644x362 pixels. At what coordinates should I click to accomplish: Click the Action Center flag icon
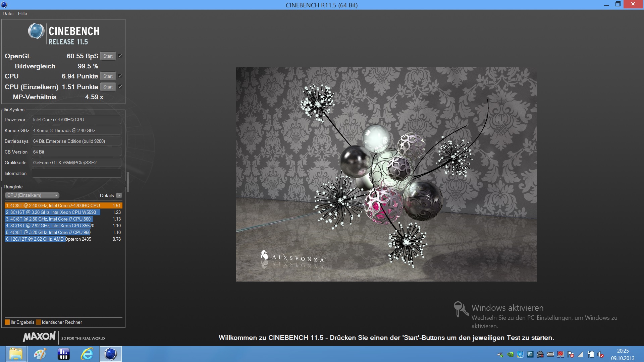tap(571, 354)
